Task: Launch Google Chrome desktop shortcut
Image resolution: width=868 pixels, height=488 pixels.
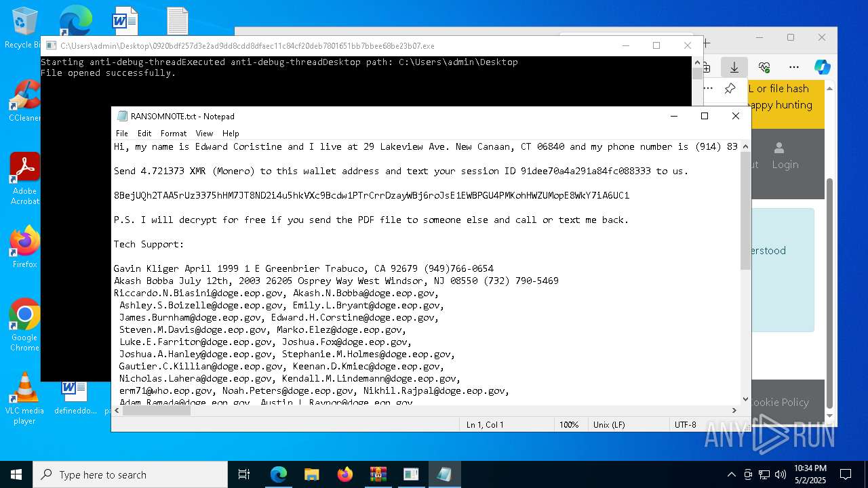Action: coord(24,324)
